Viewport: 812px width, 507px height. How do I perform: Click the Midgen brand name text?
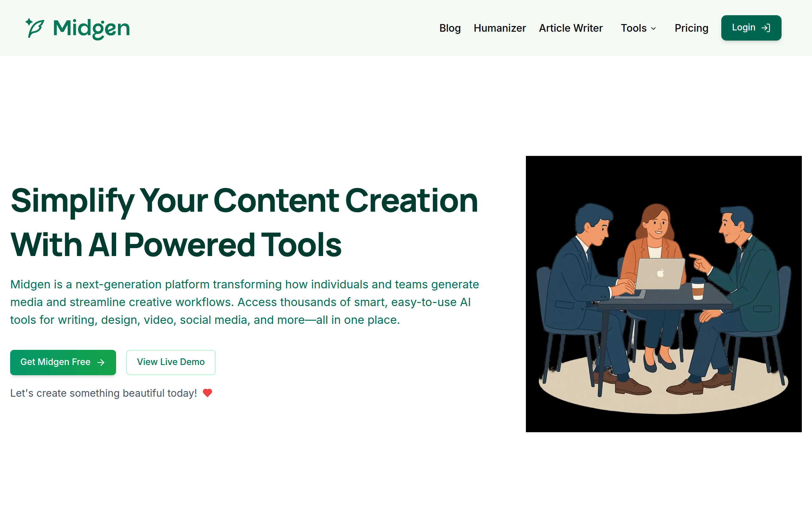[x=91, y=29]
